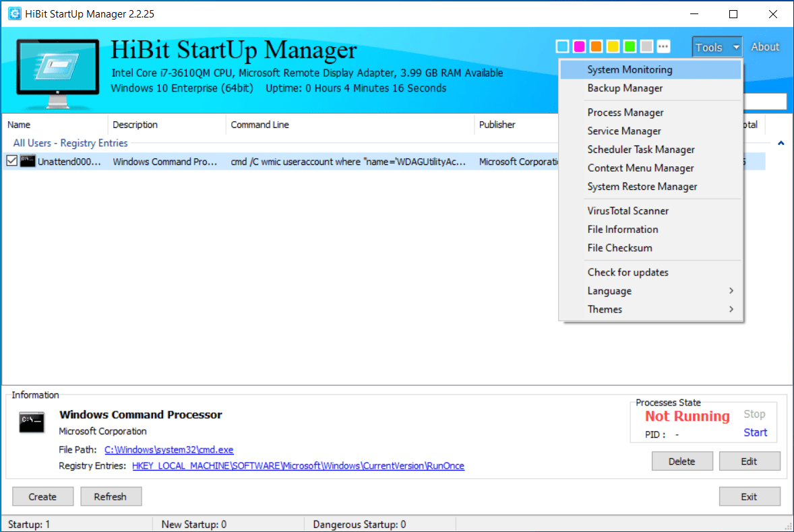Choose File Information menu item
Image resolution: width=794 pixels, height=532 pixels.
point(651,229)
